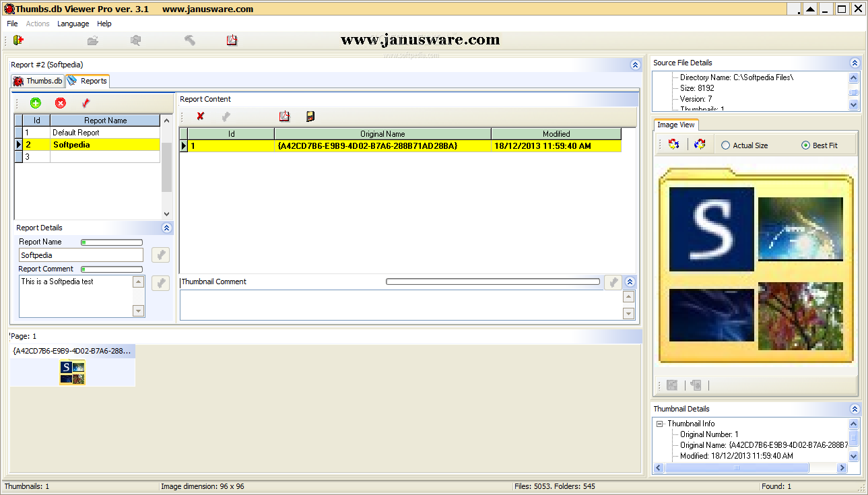Delete report using red circle X icon
This screenshot has width=868, height=495.
pos(61,103)
